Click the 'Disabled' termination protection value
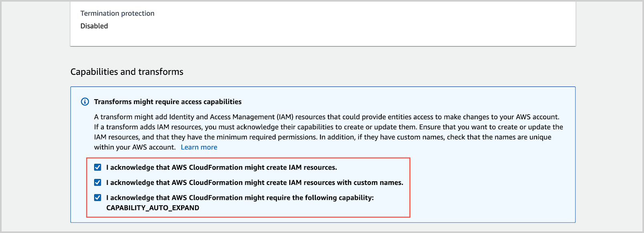644x233 pixels. click(94, 26)
